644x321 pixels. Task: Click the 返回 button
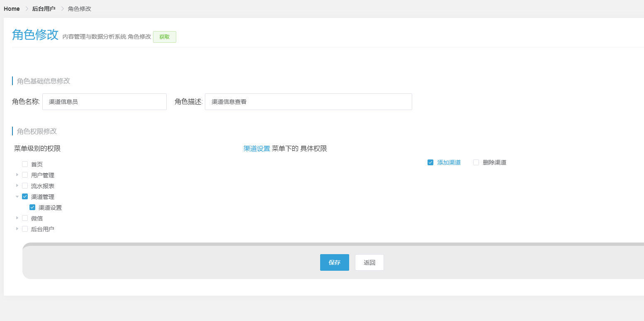pos(369,262)
